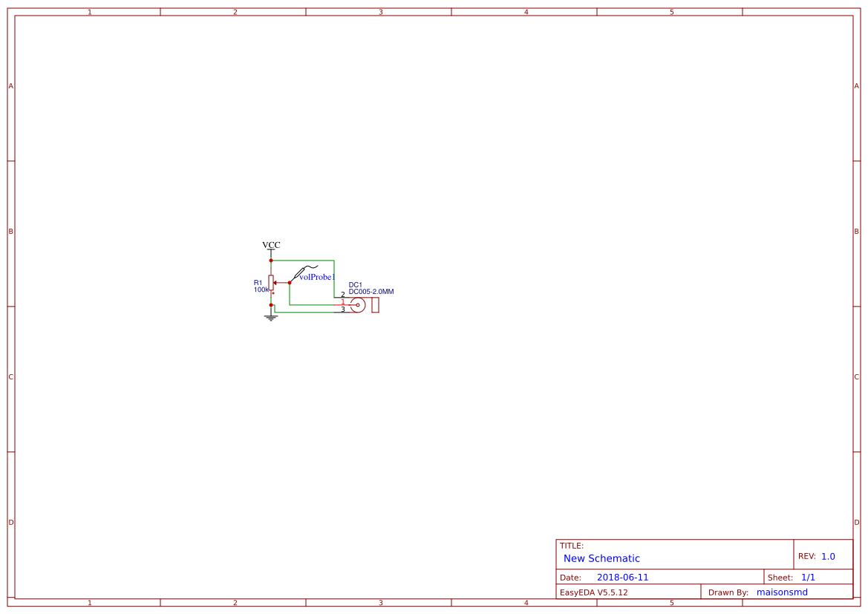Select the ground symbol below R1
Viewport: 868px width, 614px height.
point(271,317)
